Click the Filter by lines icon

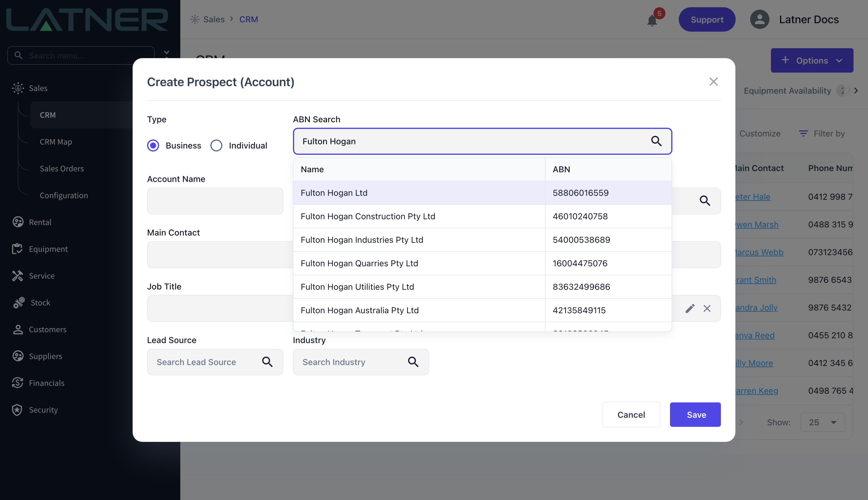click(803, 133)
